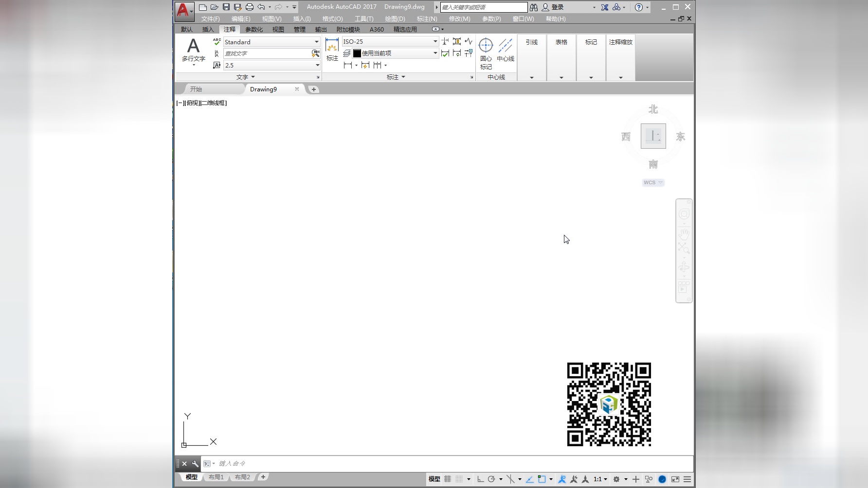Click the 登录 sign-in button

click(x=553, y=7)
